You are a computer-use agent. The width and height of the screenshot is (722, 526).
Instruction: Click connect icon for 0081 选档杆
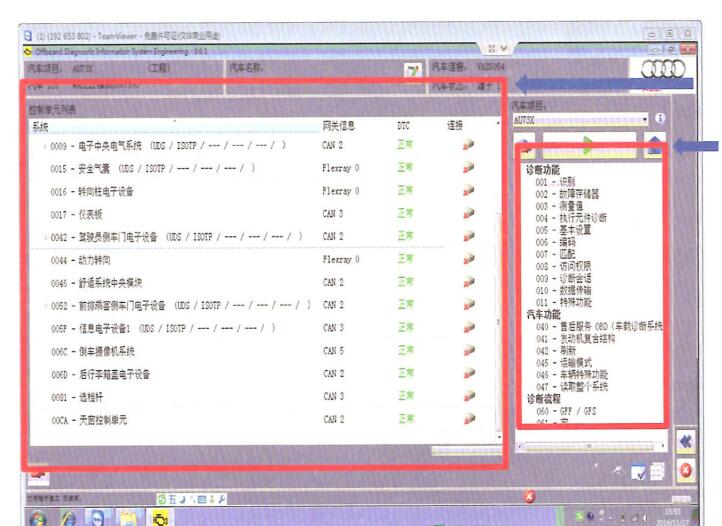click(x=469, y=396)
